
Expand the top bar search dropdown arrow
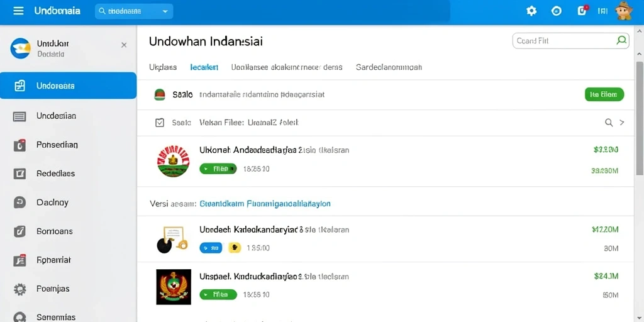[165, 11]
